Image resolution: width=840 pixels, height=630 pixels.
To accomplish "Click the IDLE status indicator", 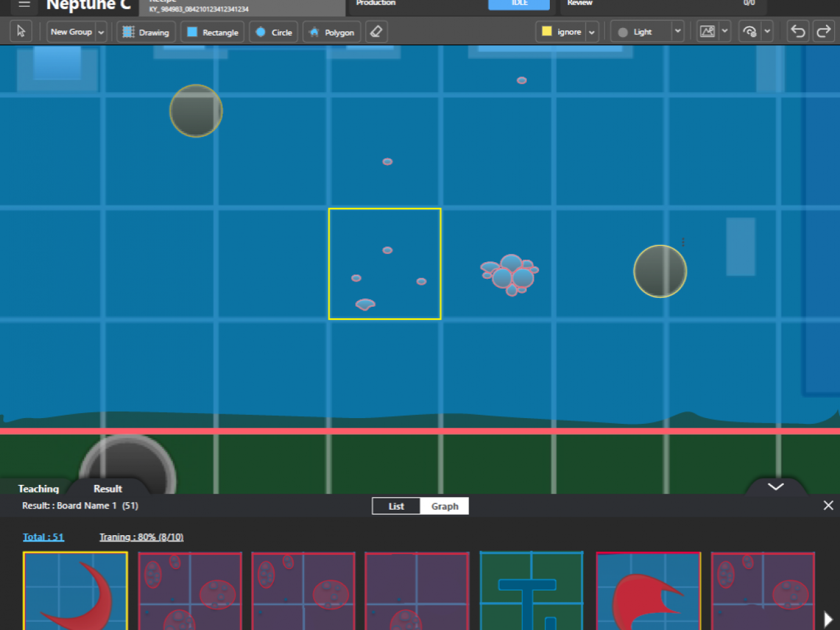I will point(519,4).
